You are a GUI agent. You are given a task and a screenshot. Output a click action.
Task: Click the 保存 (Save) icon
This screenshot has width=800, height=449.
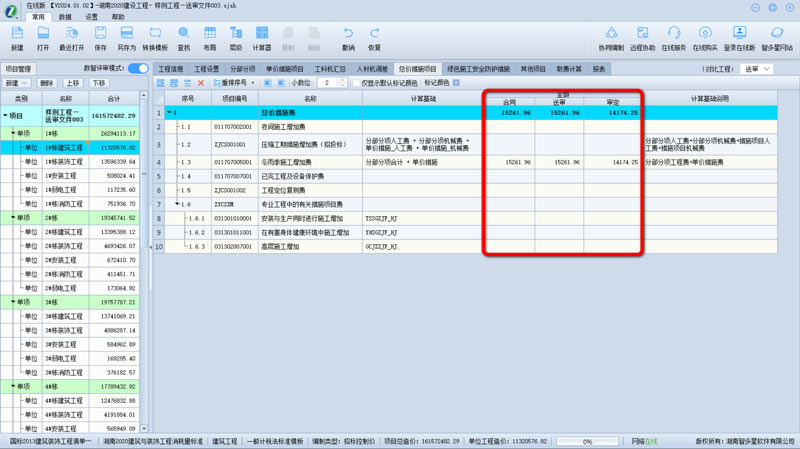coord(100,38)
